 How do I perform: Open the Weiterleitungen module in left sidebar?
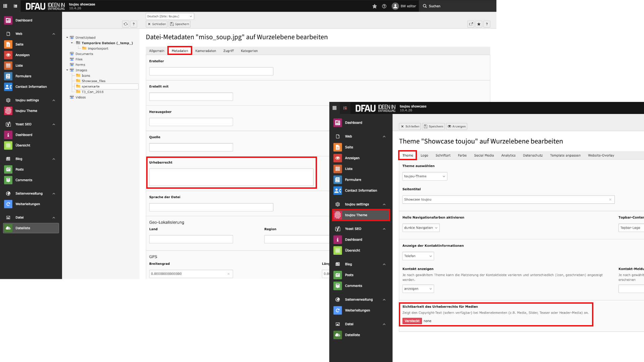[28, 204]
